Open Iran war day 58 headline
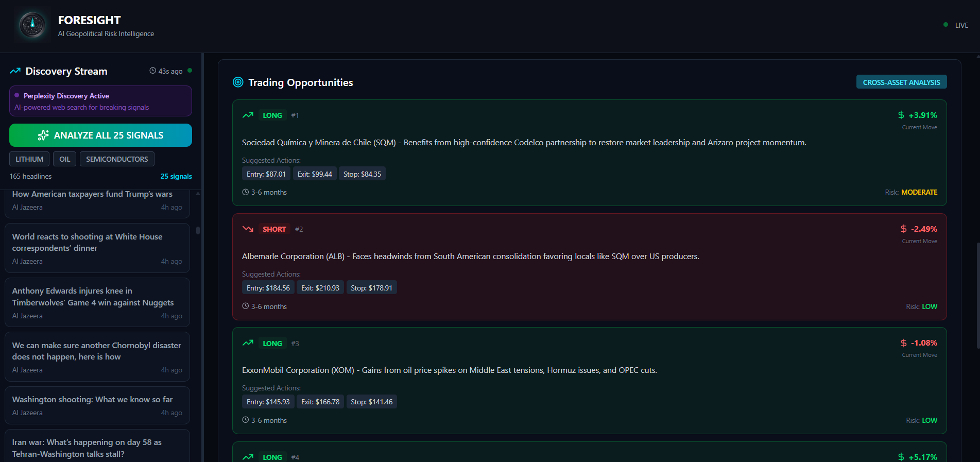 tap(97, 446)
